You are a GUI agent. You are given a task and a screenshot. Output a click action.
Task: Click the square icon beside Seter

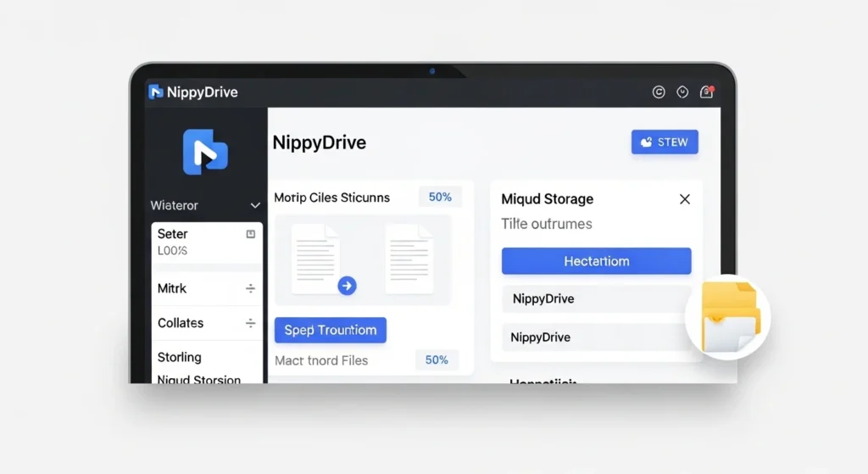251,234
